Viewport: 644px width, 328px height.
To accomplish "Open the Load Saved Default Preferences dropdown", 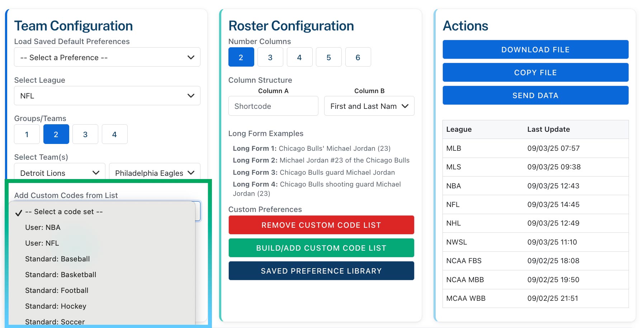I will point(107,57).
